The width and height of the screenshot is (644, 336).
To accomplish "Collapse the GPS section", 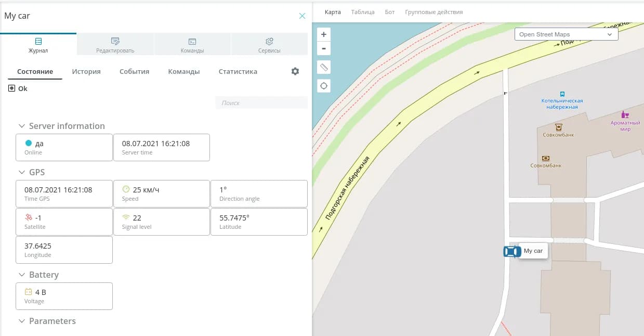I will pos(22,172).
